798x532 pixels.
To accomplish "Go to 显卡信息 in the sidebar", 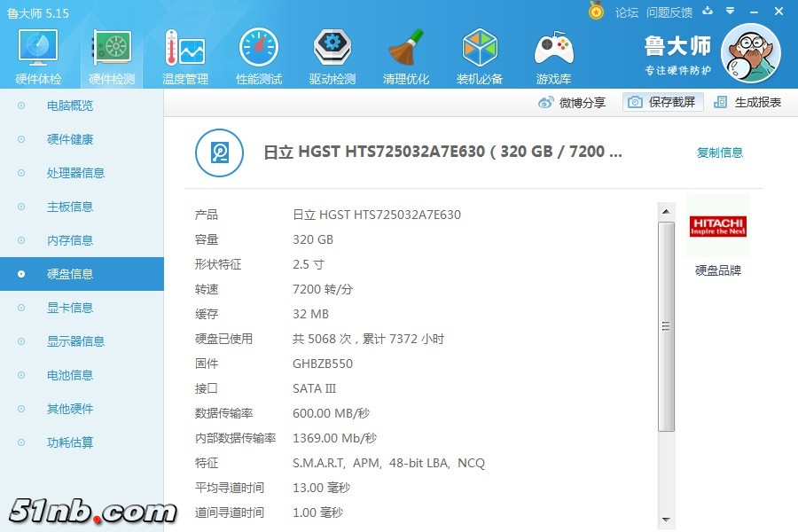I will [x=69, y=308].
